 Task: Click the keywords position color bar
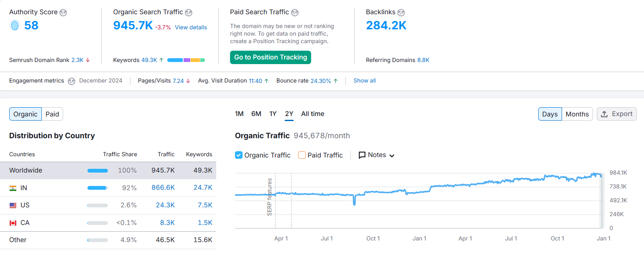coord(186,60)
